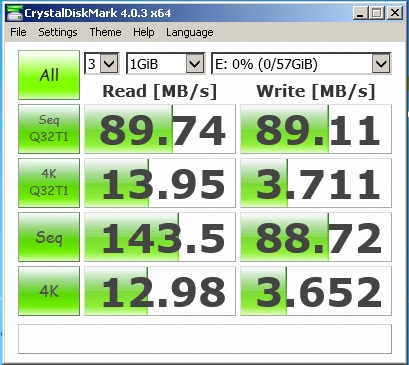Maximize the CrystalDiskMark window

[x=377, y=13]
